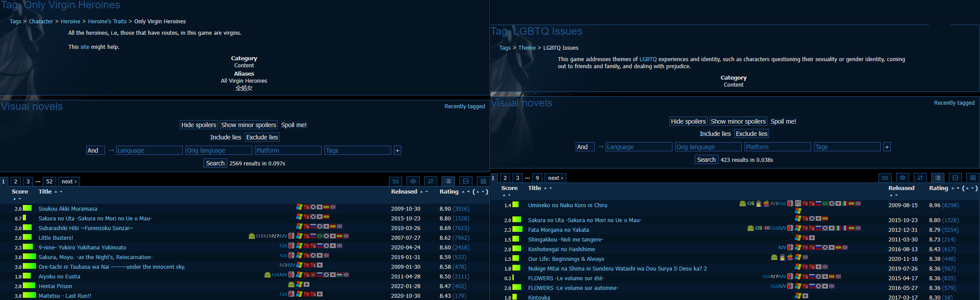Switch to list view in Only Virgin Heroines pane
The image size is (980, 300).
click(x=448, y=181)
